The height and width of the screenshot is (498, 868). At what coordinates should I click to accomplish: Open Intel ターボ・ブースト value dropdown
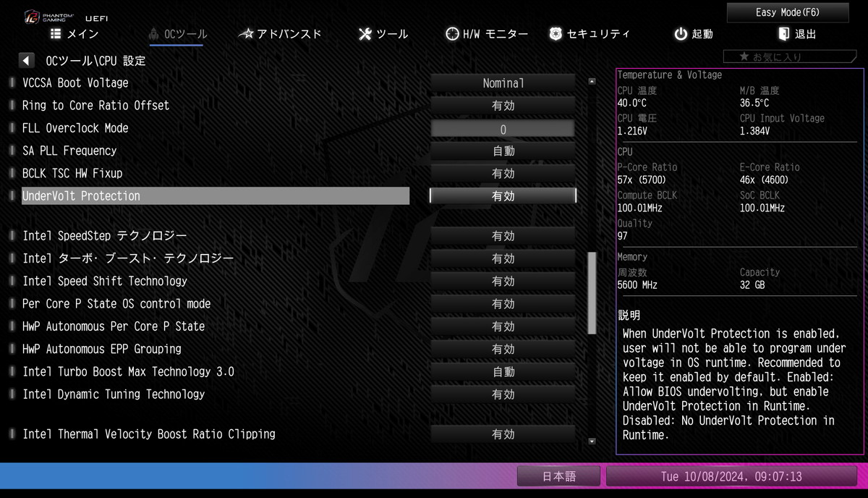(503, 258)
